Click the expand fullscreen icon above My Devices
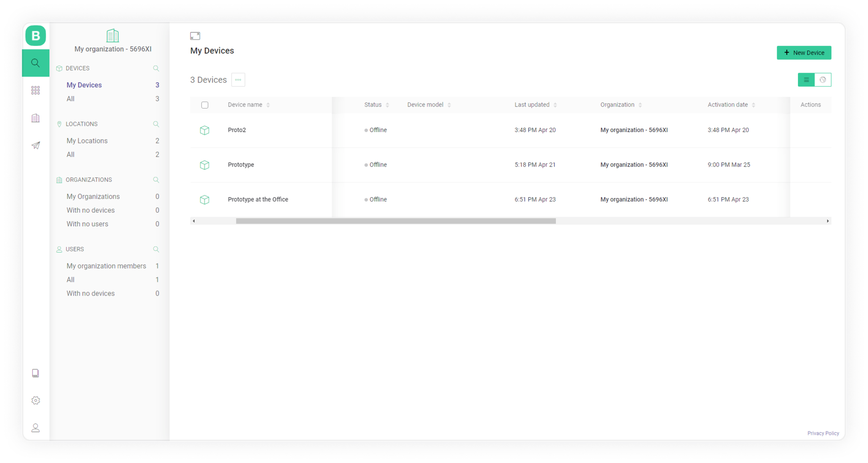 point(195,36)
